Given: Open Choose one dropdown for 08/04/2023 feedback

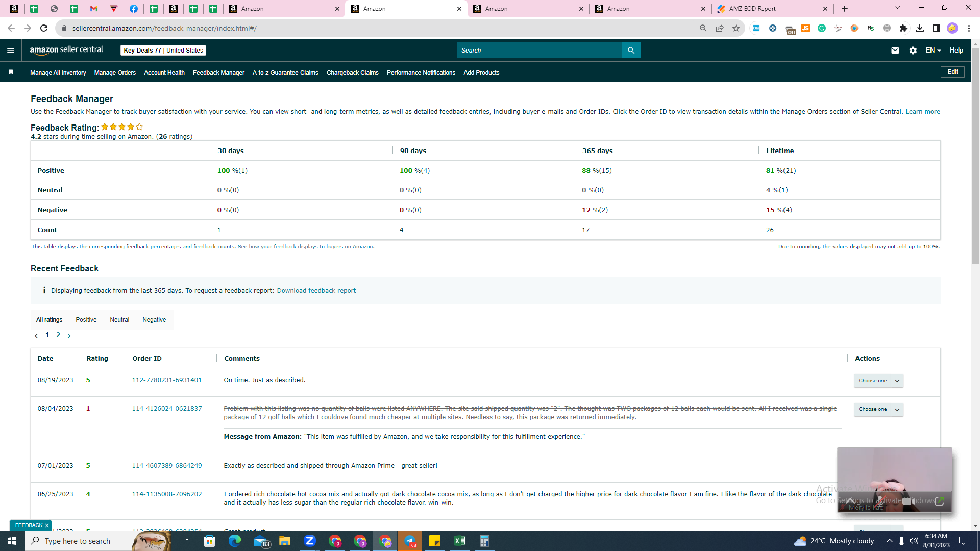Looking at the screenshot, I should click(878, 409).
